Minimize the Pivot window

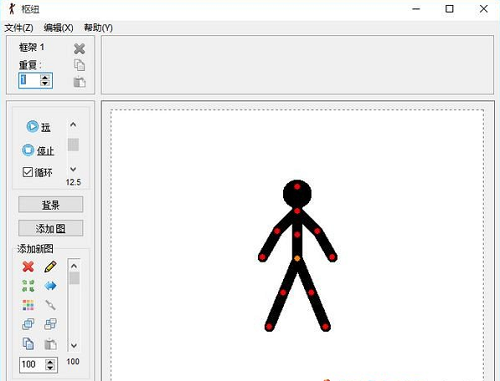[416, 9]
